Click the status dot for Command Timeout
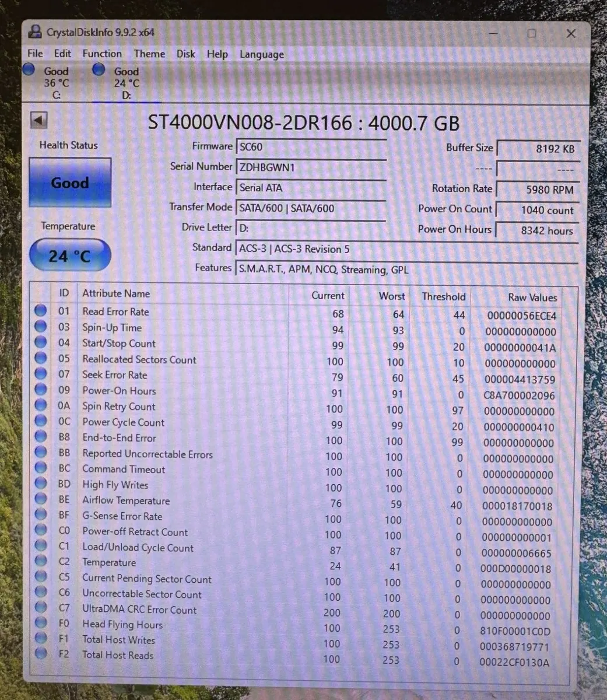 pos(40,467)
